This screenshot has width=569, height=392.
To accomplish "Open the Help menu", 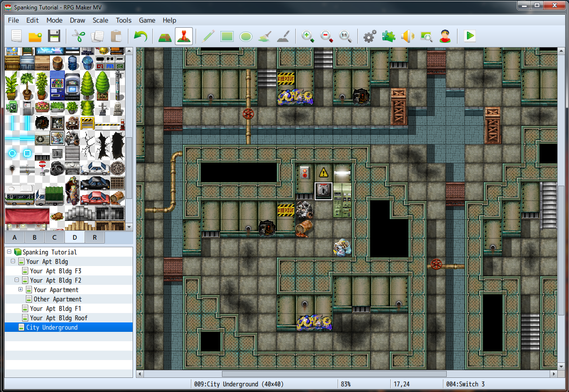I will tap(169, 20).
